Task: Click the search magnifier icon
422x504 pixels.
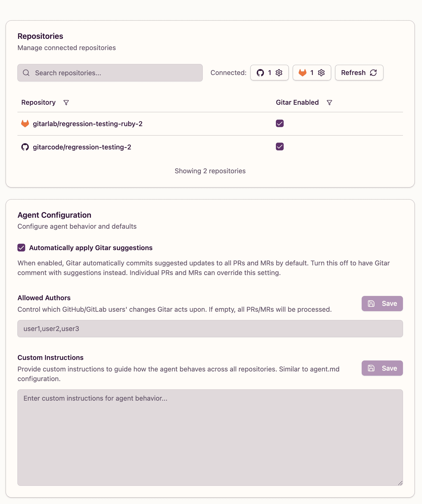Action: [26, 73]
